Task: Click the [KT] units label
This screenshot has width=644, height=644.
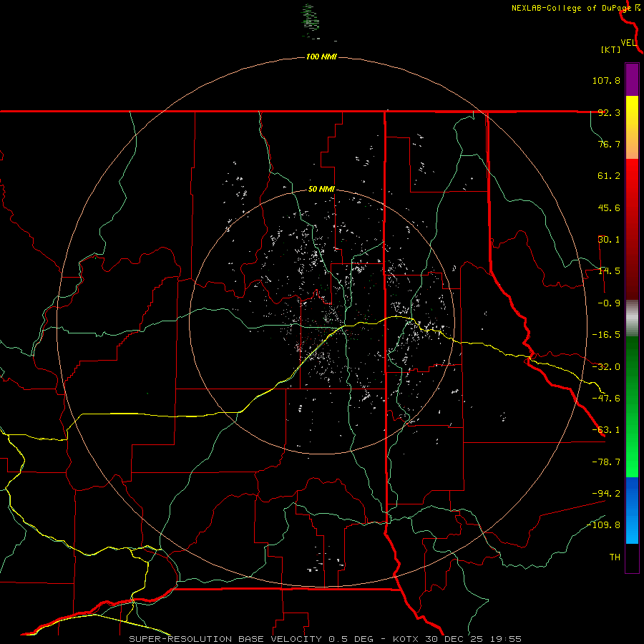Action: [x=611, y=49]
